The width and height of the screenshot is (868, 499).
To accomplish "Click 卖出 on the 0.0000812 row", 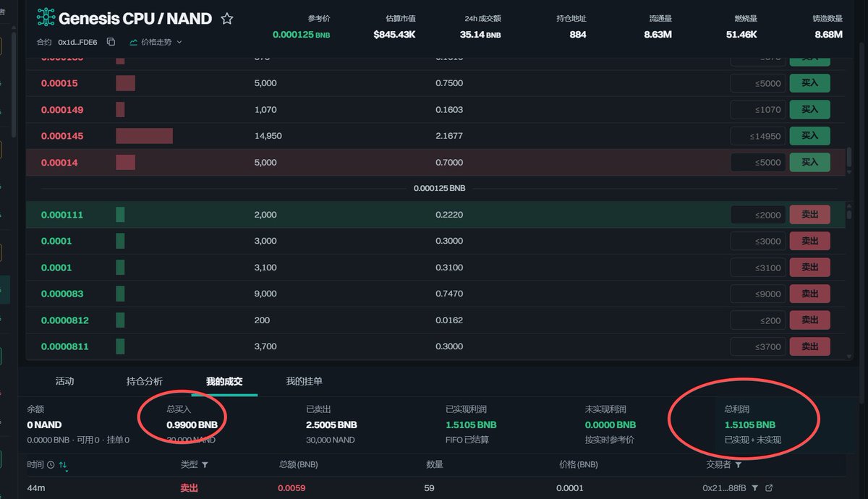I will [809, 320].
